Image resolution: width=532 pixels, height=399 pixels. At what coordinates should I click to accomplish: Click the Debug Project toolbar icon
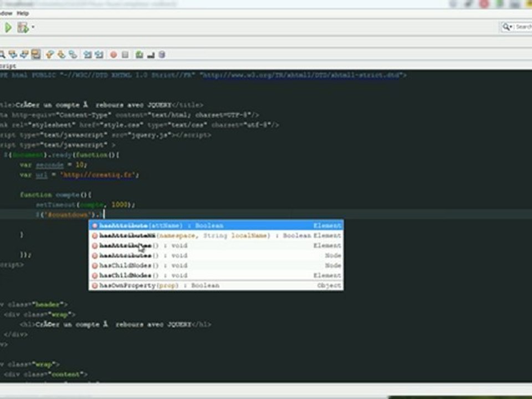pyautogui.click(x=23, y=28)
